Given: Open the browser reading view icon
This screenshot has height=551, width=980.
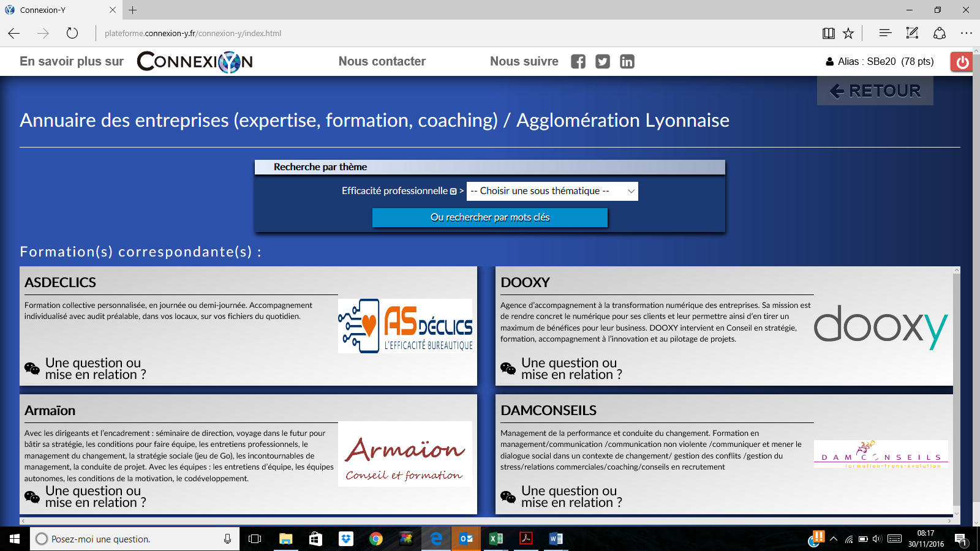Looking at the screenshot, I should point(828,33).
